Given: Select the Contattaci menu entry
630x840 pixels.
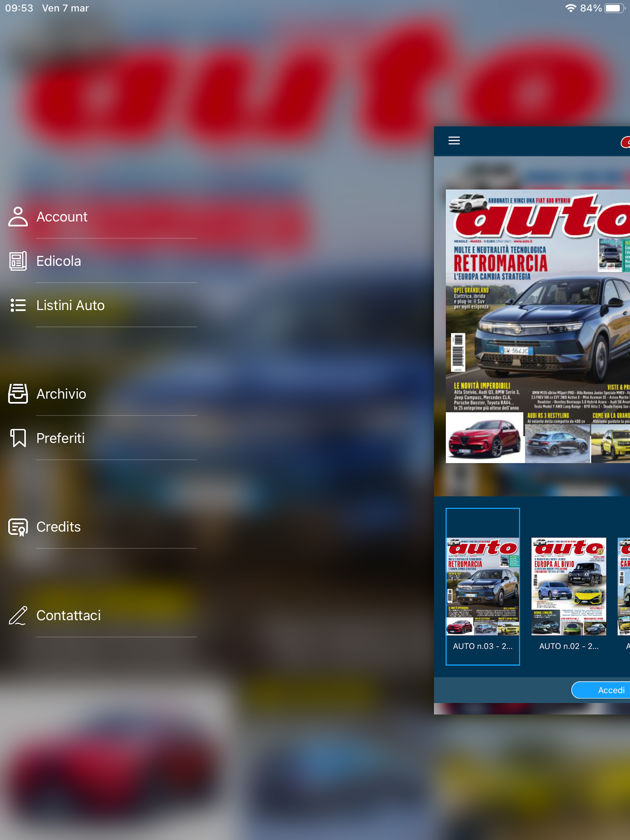Looking at the screenshot, I should pos(68,616).
